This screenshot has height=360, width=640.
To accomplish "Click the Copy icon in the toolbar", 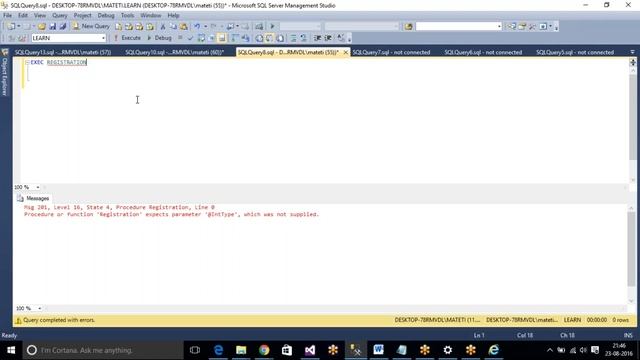I will 173,27.
